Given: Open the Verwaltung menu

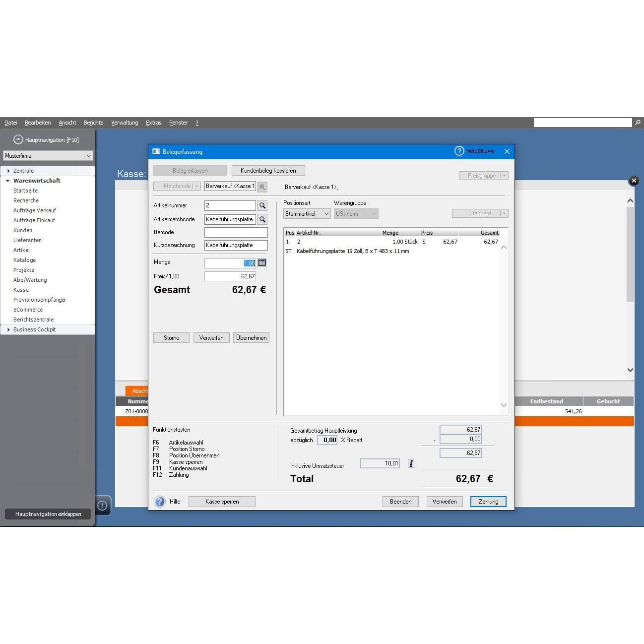Looking at the screenshot, I should click(125, 123).
